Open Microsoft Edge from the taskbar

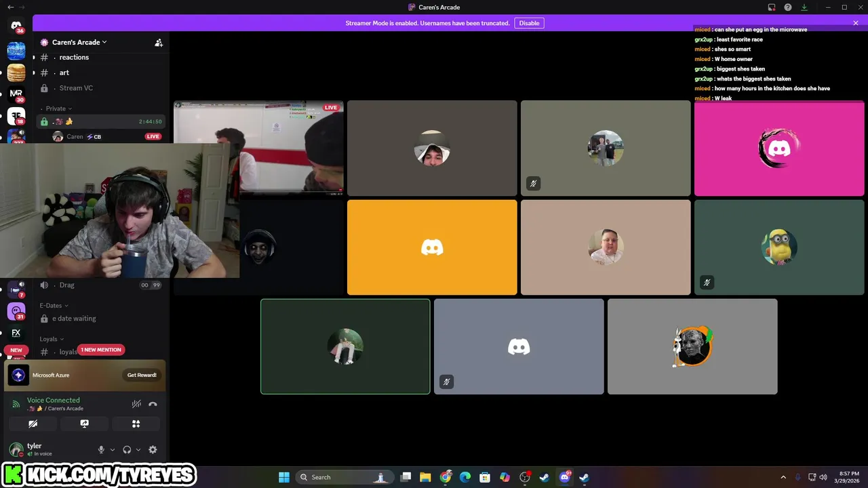coord(465,477)
